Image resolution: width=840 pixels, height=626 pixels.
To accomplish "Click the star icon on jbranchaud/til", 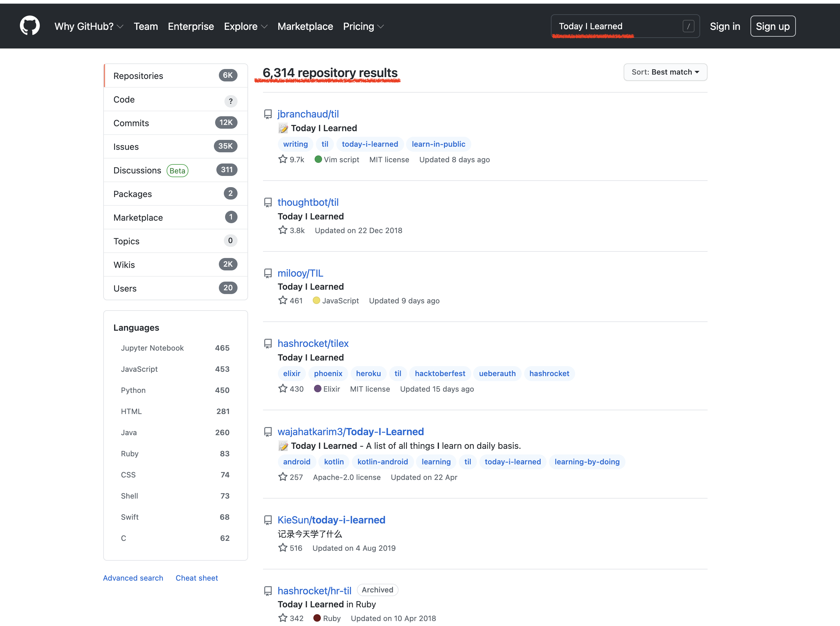I will click(283, 159).
